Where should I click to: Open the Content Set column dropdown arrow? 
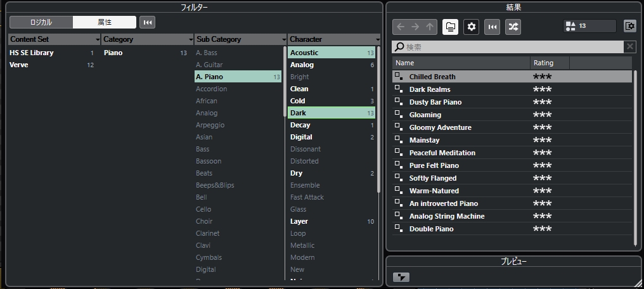98,39
